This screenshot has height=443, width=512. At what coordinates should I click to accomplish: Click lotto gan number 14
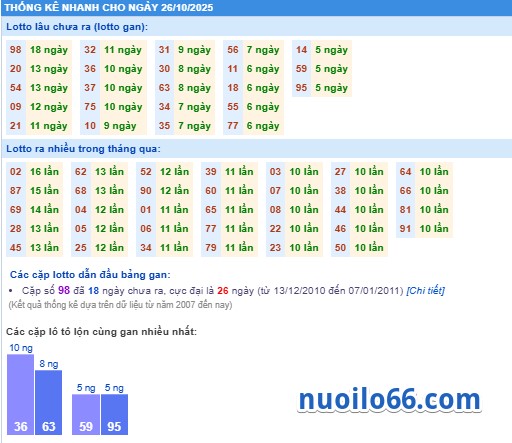(301, 50)
